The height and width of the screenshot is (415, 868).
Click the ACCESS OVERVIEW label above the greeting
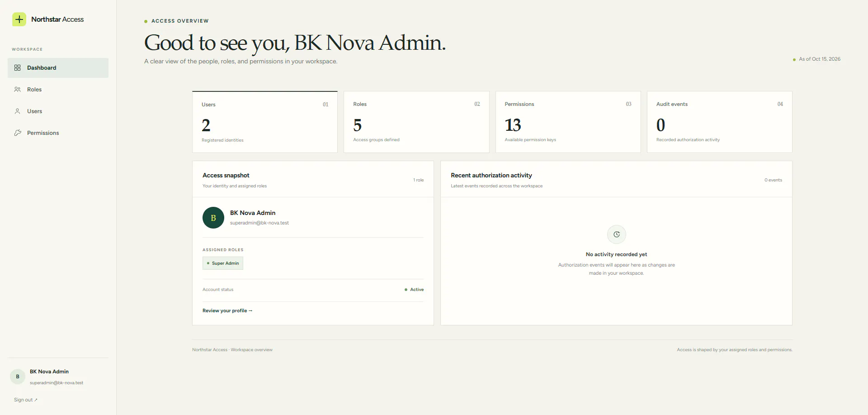pos(180,21)
